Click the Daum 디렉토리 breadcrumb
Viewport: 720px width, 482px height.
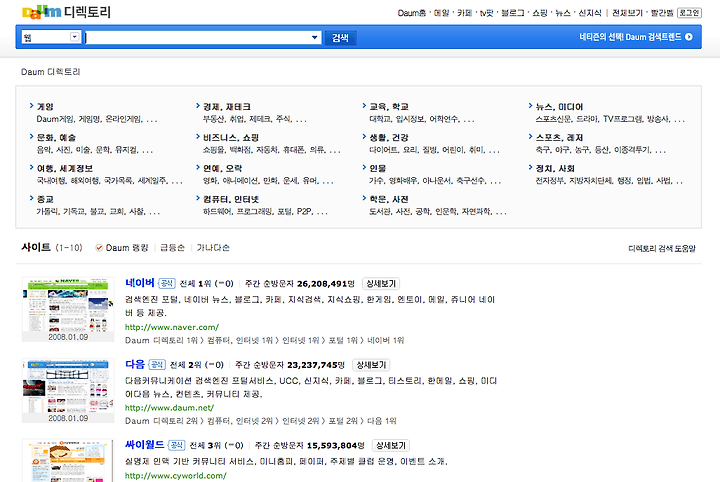[x=51, y=72]
